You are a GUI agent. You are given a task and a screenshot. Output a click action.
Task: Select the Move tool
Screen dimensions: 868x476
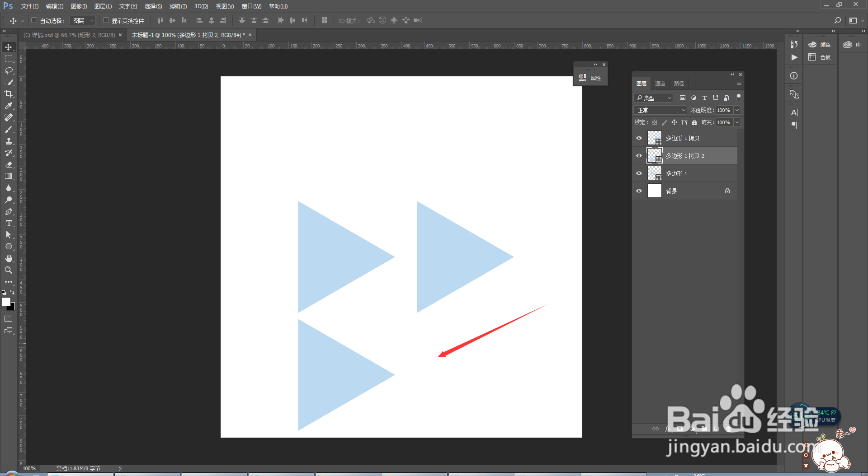coord(9,47)
